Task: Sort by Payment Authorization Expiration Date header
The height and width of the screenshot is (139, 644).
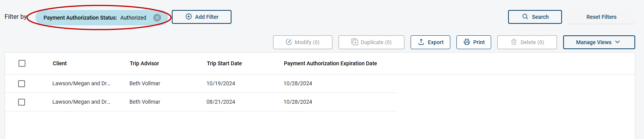Action: [330, 63]
